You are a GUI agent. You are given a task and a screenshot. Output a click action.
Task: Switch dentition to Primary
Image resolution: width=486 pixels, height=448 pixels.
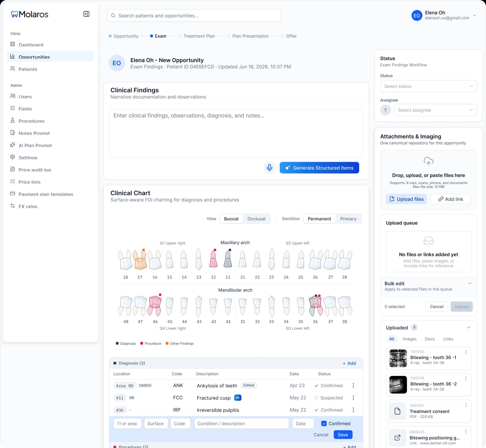(348, 219)
